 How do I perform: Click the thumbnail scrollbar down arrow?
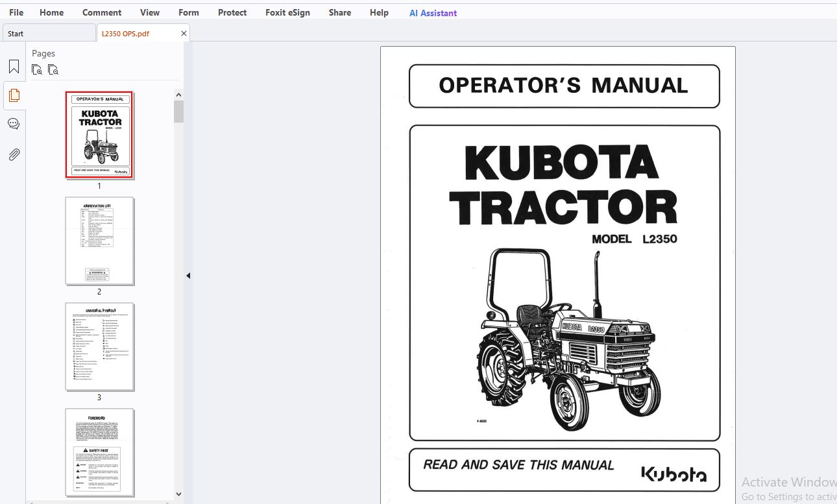click(x=179, y=494)
